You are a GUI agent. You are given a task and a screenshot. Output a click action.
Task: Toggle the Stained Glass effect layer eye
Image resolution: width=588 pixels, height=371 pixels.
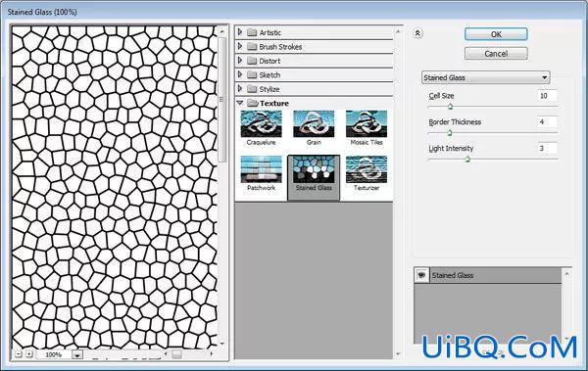[x=421, y=275]
